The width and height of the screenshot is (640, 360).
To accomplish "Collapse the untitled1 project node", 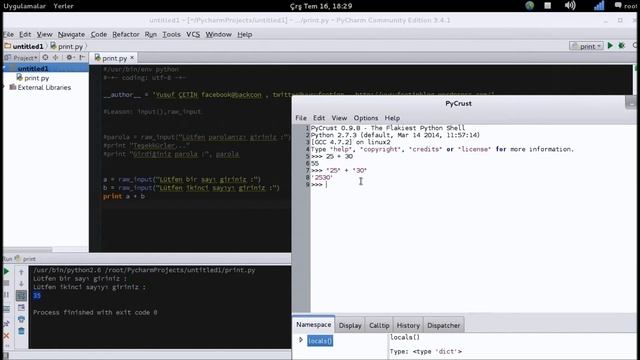I will pos(5,68).
